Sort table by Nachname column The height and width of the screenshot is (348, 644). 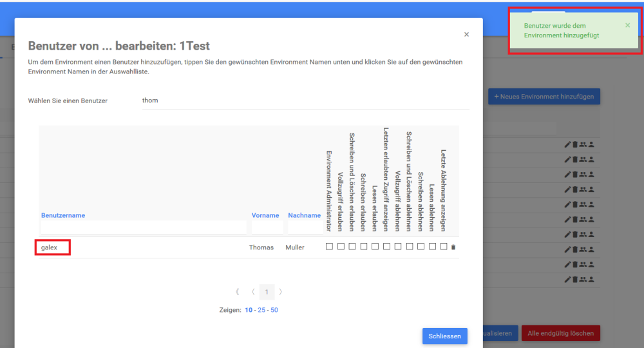pos(305,215)
